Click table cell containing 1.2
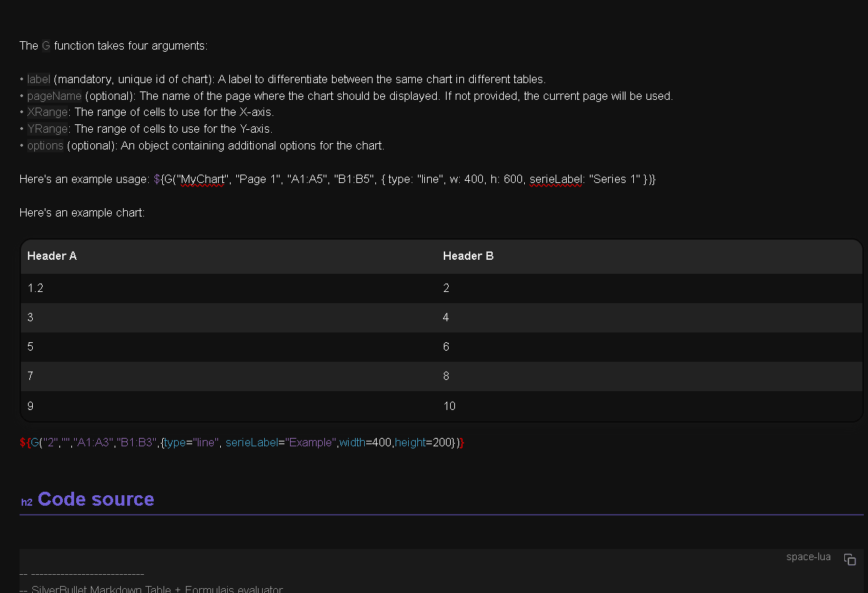 [x=35, y=288]
